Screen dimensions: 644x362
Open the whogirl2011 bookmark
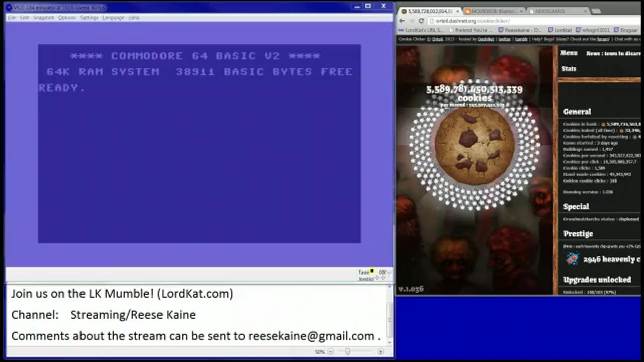click(592, 30)
